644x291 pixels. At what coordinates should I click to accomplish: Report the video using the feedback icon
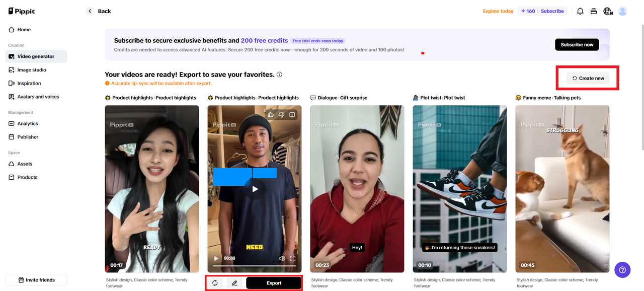(x=292, y=114)
